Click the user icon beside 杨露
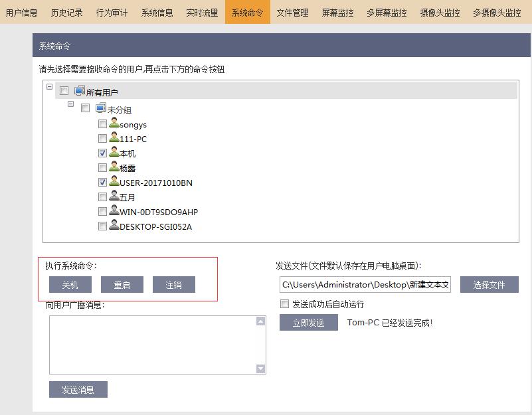532x415 pixels. tap(114, 167)
